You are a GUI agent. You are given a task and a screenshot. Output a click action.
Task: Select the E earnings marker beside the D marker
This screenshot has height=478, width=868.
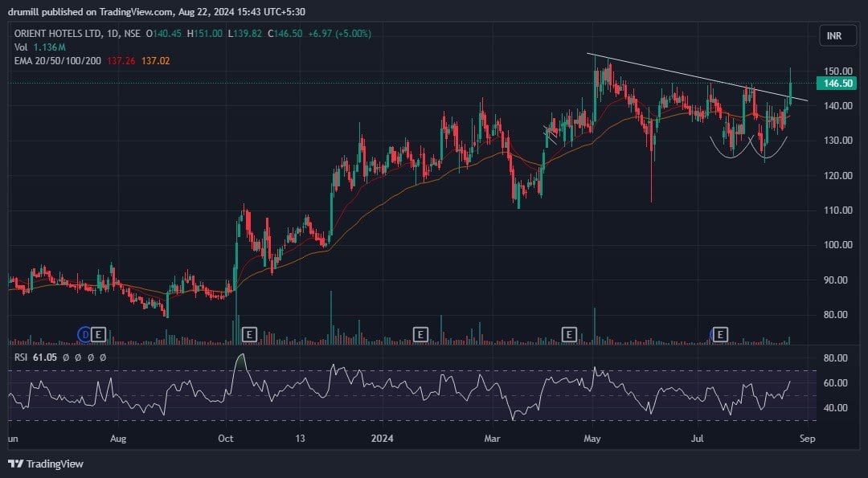[99, 333]
